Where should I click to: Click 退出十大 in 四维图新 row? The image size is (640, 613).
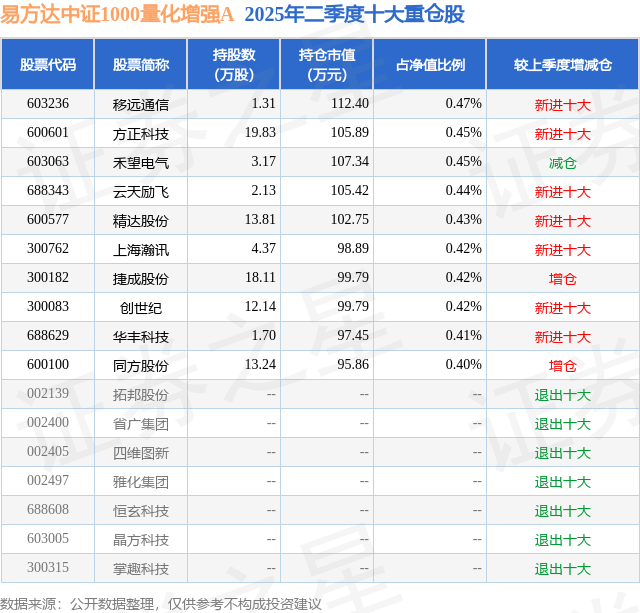click(x=562, y=453)
